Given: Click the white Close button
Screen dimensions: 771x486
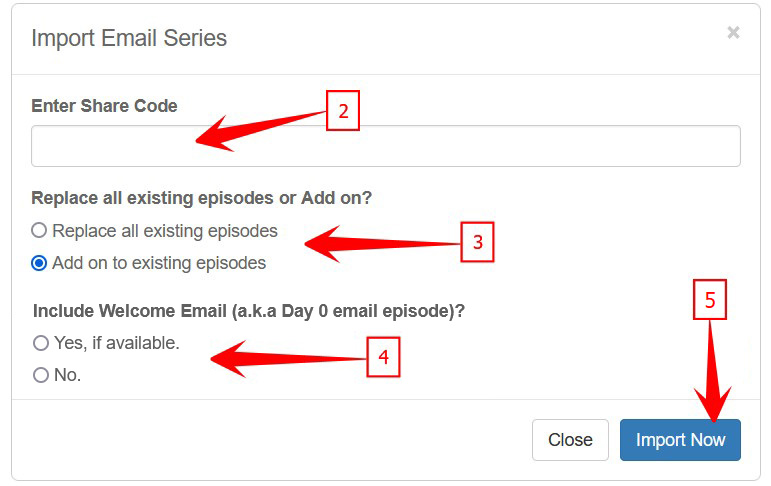Looking at the screenshot, I should pos(570,440).
